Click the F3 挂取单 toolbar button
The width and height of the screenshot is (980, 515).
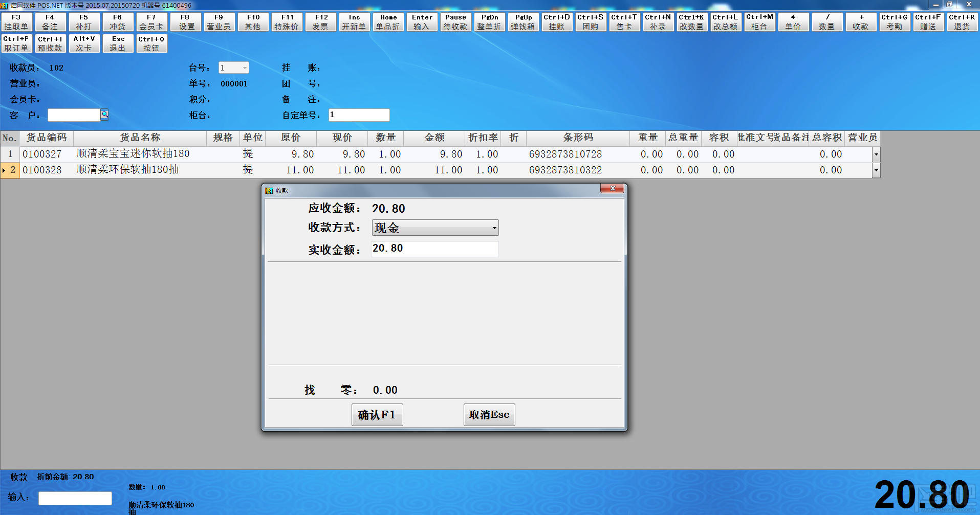click(x=17, y=22)
